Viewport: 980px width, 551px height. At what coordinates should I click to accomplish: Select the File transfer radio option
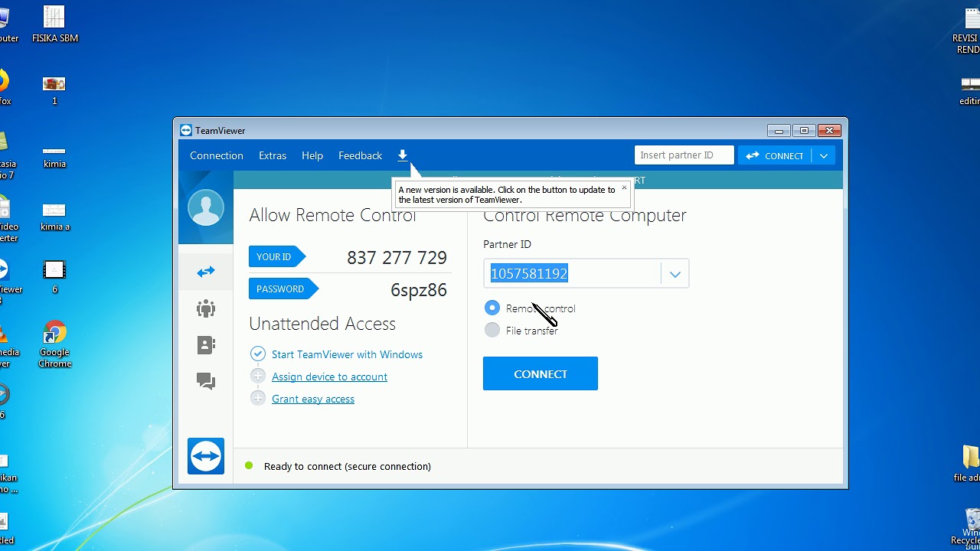click(492, 330)
